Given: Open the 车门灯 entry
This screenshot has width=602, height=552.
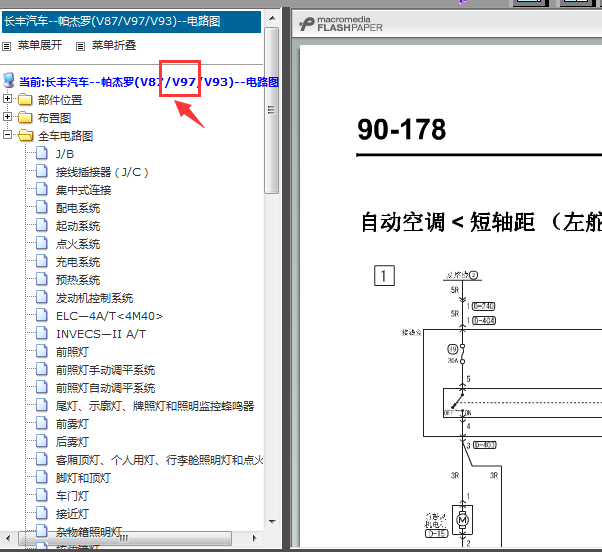Looking at the screenshot, I should (x=72, y=496).
